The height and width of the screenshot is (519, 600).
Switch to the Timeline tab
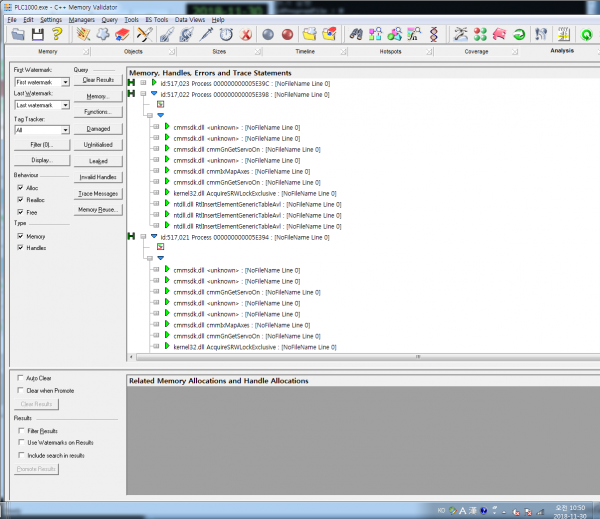pyautogui.click(x=305, y=51)
